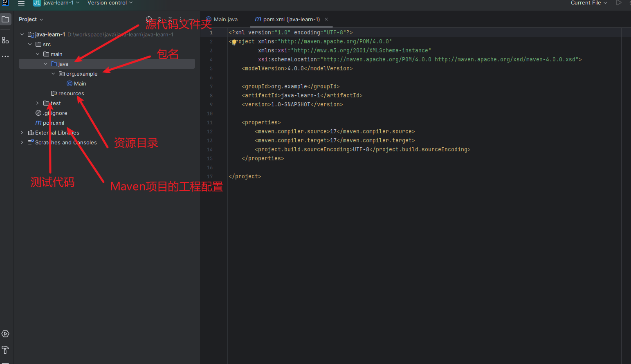Open the Structure tool window icon

(5, 40)
